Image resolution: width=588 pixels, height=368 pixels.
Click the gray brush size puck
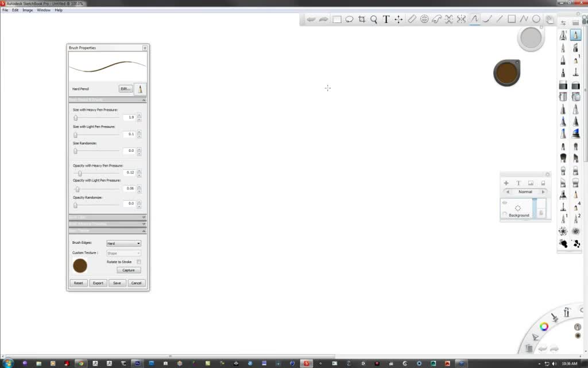(531, 38)
